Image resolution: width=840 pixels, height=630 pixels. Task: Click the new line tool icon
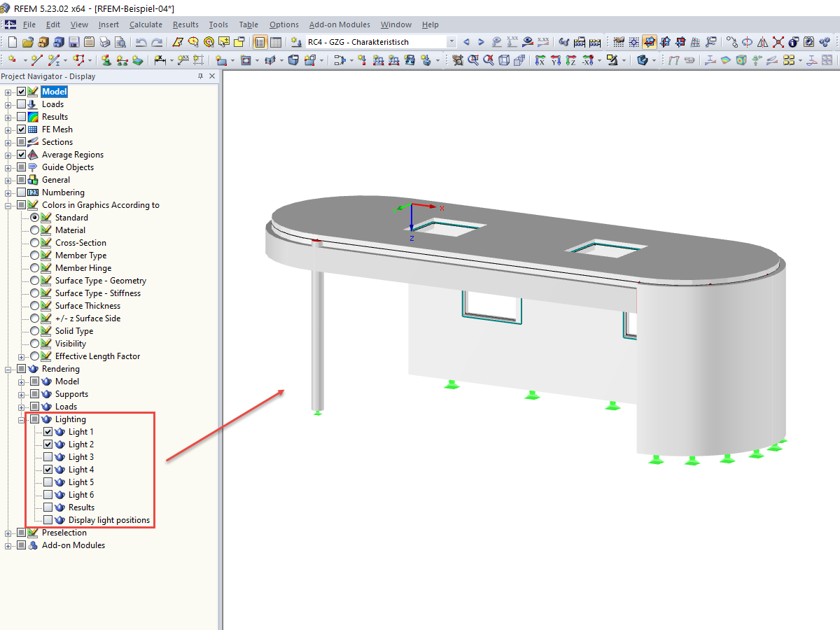(x=37, y=60)
